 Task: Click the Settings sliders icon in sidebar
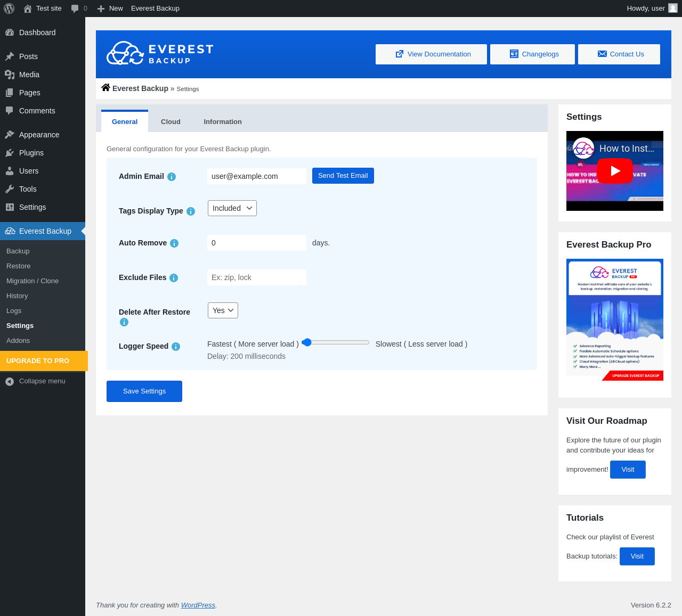10,207
